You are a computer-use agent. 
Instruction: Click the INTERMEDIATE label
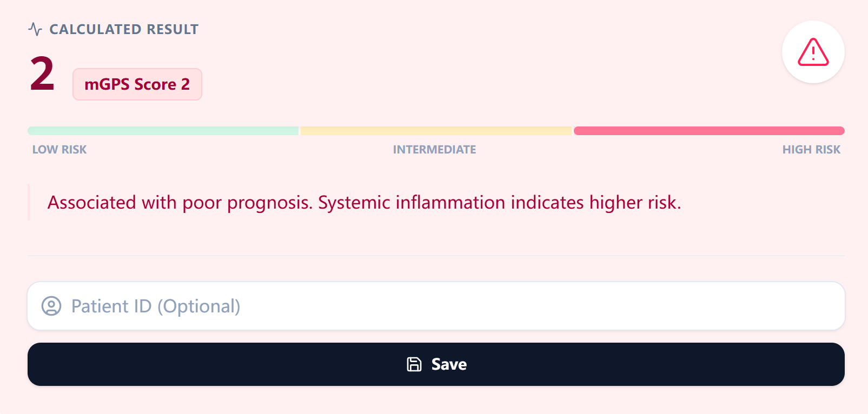434,150
